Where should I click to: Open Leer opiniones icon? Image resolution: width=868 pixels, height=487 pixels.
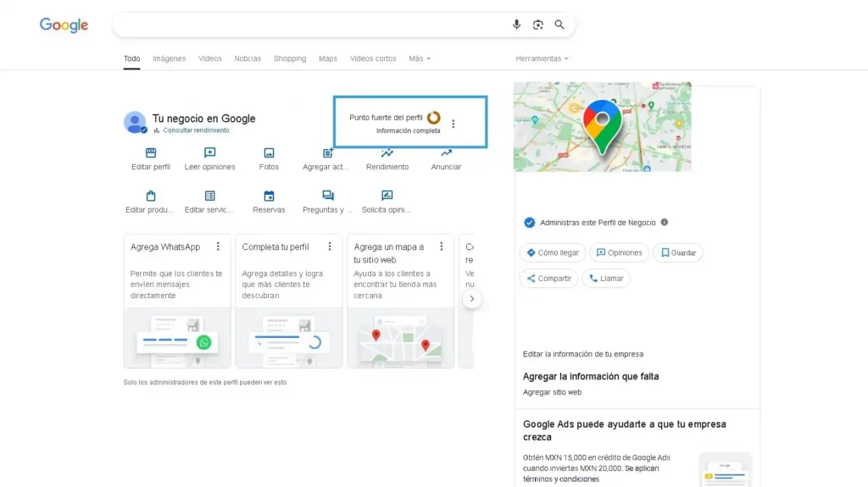[x=210, y=152]
